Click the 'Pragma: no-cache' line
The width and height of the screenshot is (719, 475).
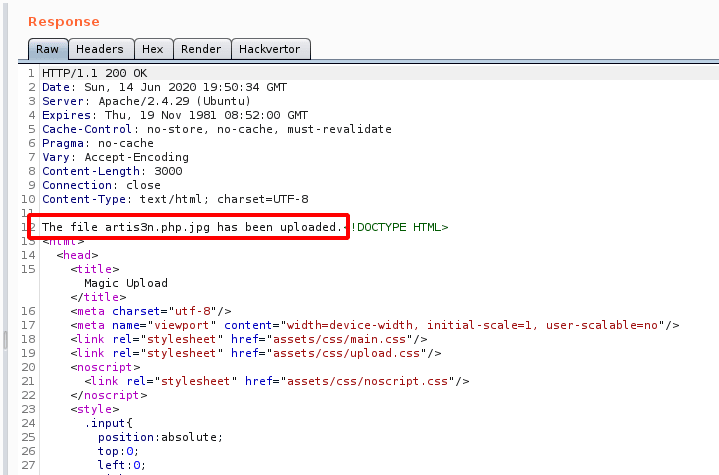98,143
